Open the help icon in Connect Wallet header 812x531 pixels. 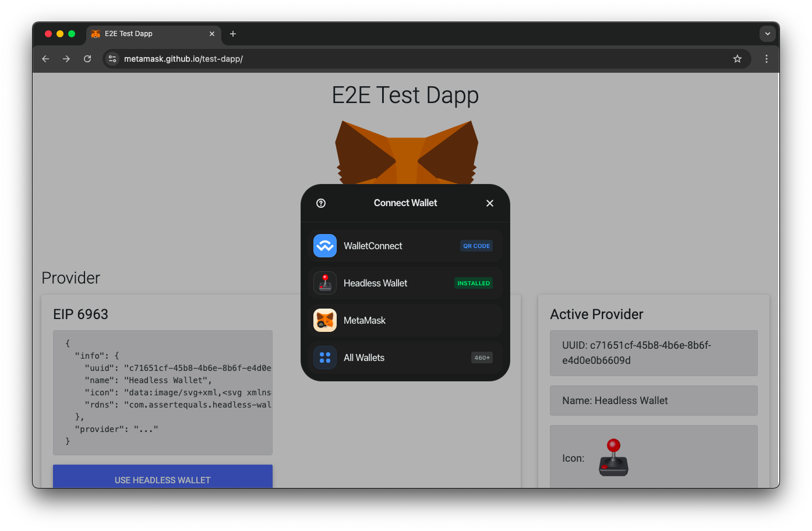point(321,203)
